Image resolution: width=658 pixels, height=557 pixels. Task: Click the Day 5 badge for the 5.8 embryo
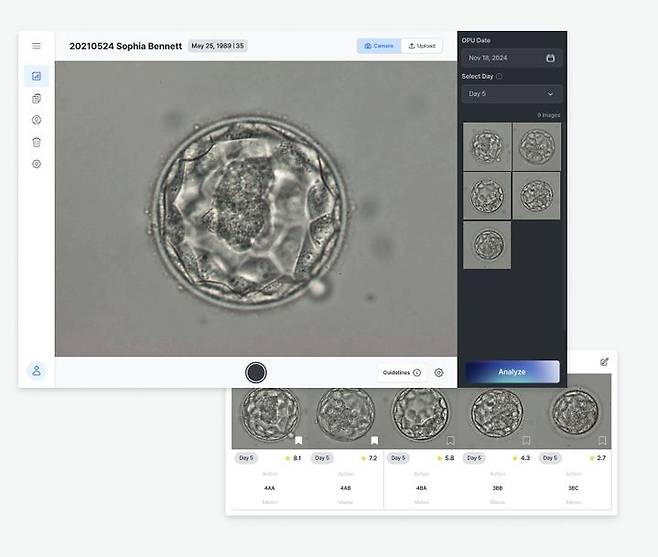pos(398,458)
